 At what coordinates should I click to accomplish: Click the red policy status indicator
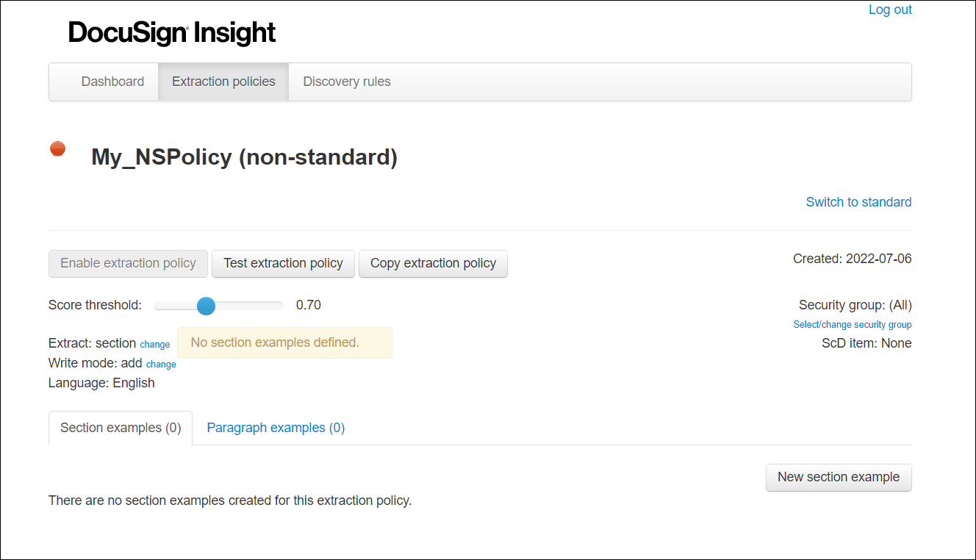(x=57, y=148)
